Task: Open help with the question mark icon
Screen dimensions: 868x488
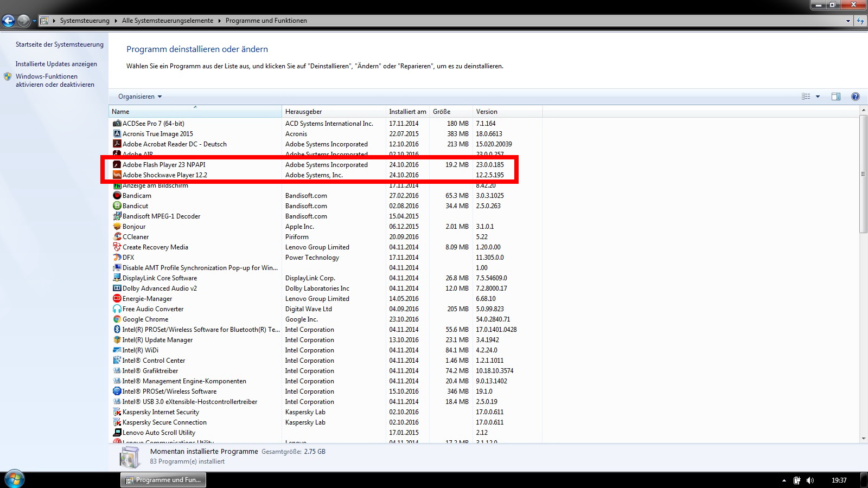Action: pyautogui.click(x=856, y=97)
